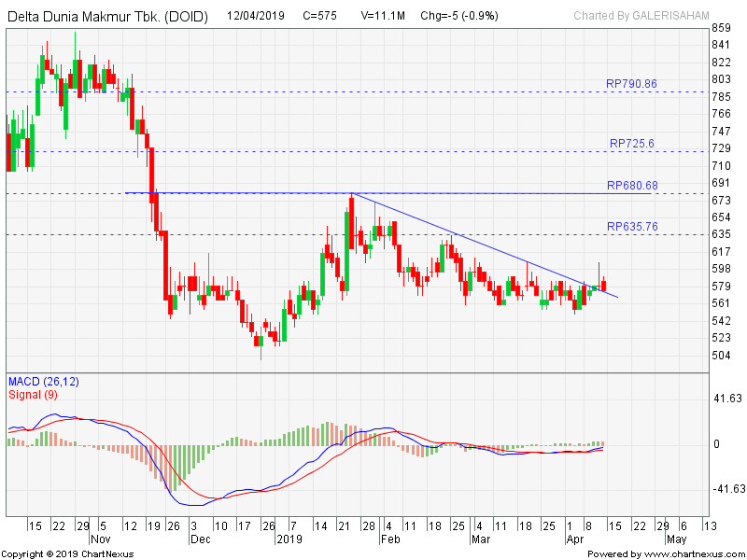Click the -41.63 MACD axis value
The width and height of the screenshot is (747, 560).
[726, 488]
